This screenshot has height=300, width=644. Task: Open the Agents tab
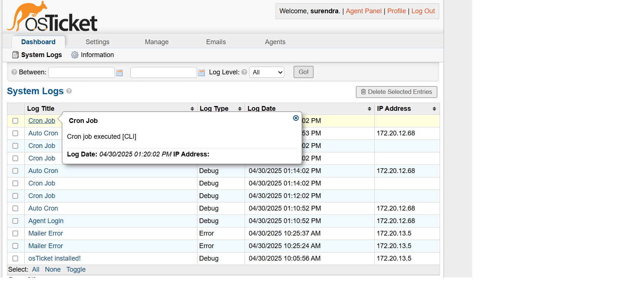pos(275,42)
